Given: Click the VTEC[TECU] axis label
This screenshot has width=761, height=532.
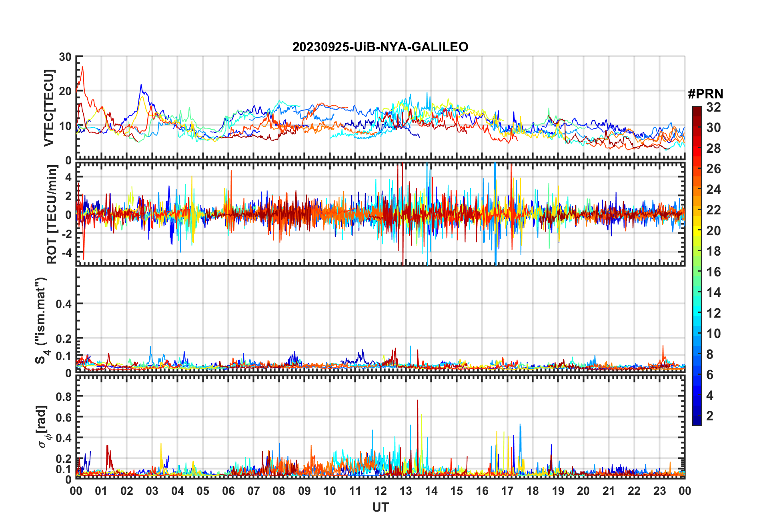Looking at the screenshot, I should click(x=49, y=108).
